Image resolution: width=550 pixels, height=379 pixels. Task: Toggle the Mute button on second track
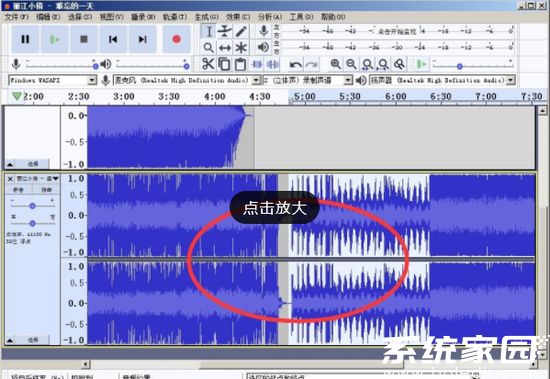click(x=18, y=190)
